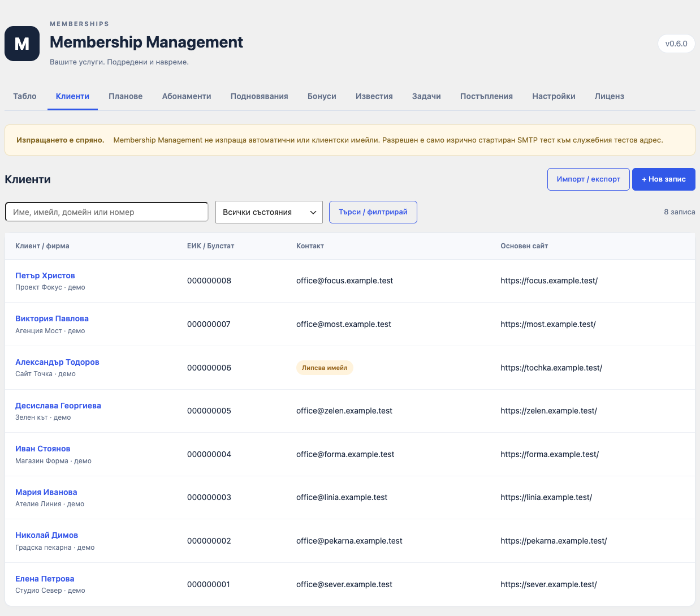
Task: Select the Клиенти tab
Action: point(72,96)
